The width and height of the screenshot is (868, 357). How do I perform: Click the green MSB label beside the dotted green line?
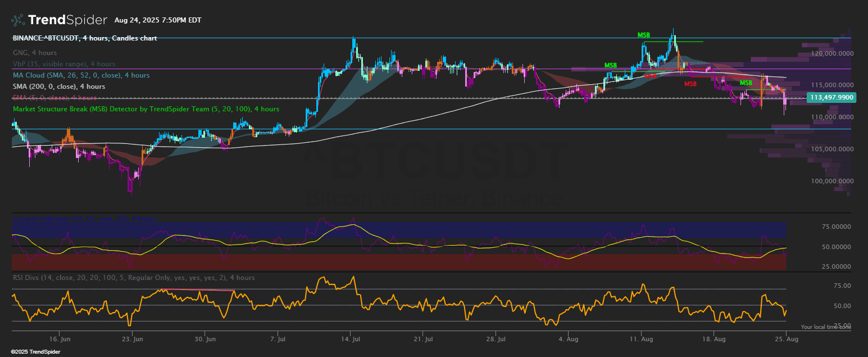(x=644, y=35)
